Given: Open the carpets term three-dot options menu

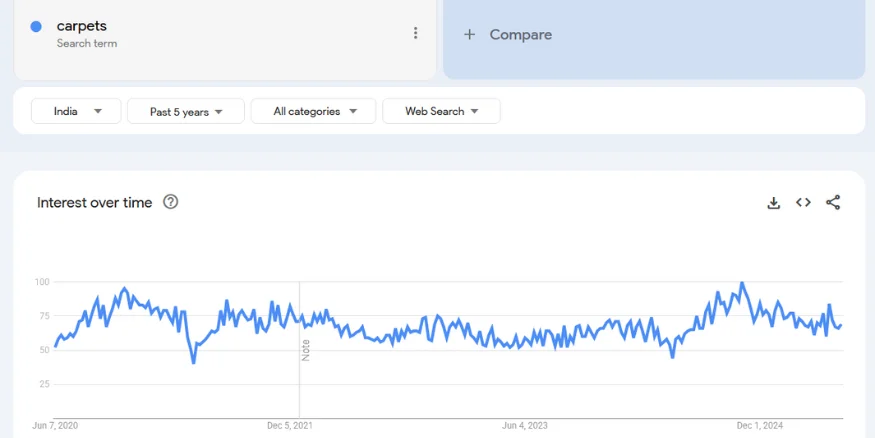Looking at the screenshot, I should pos(416,33).
